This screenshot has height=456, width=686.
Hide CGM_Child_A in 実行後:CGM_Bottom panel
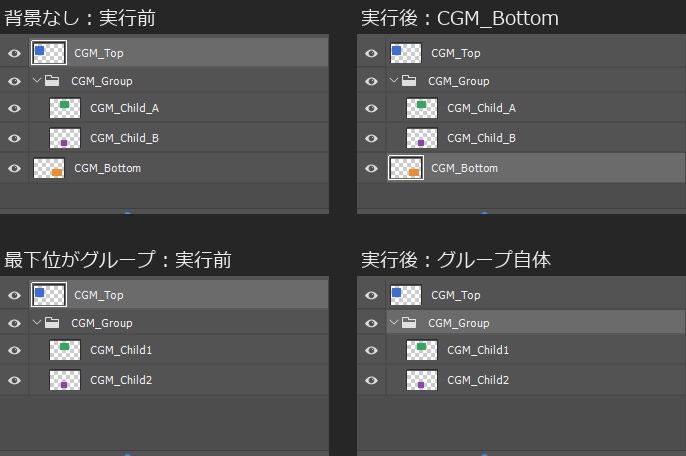coord(371,109)
